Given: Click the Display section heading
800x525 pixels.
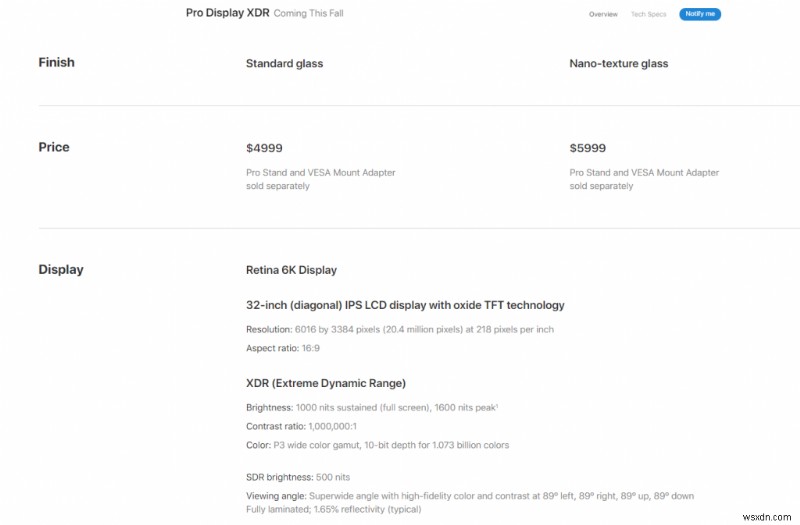Looking at the screenshot, I should [61, 269].
